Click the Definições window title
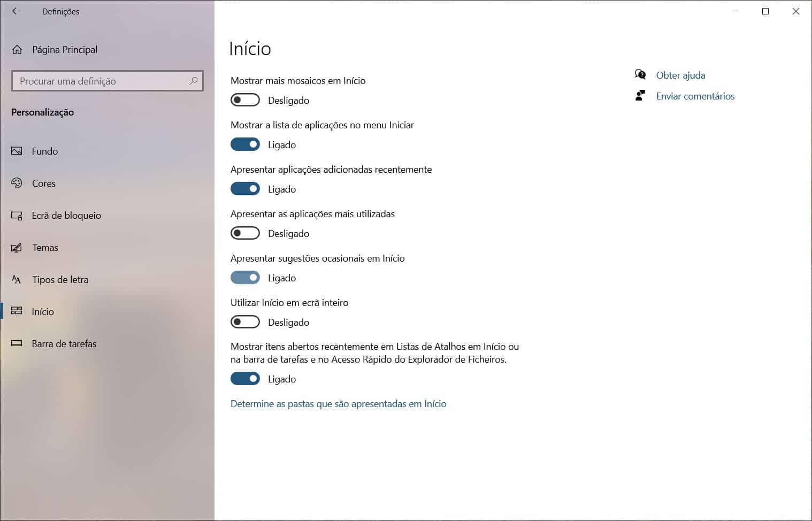This screenshot has height=521, width=812. tap(60, 12)
